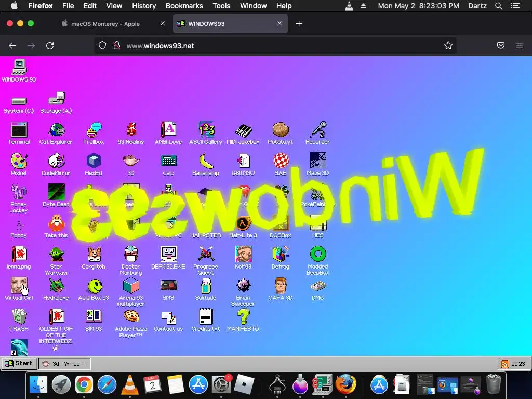
Task: Open the Recorder microphone icon
Action: click(x=317, y=134)
